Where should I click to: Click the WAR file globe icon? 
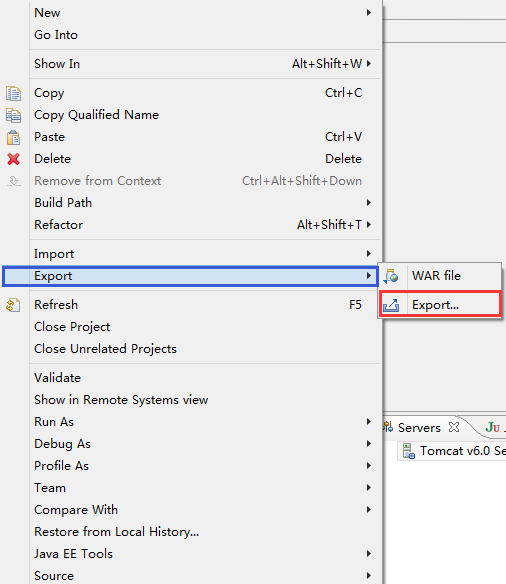click(x=391, y=276)
